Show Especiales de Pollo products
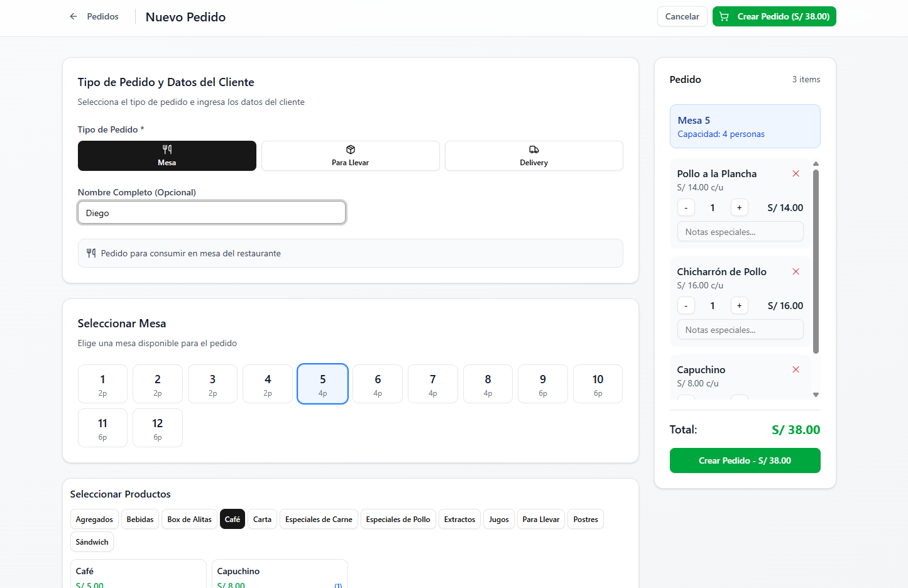The height and width of the screenshot is (588, 908). [398, 520]
